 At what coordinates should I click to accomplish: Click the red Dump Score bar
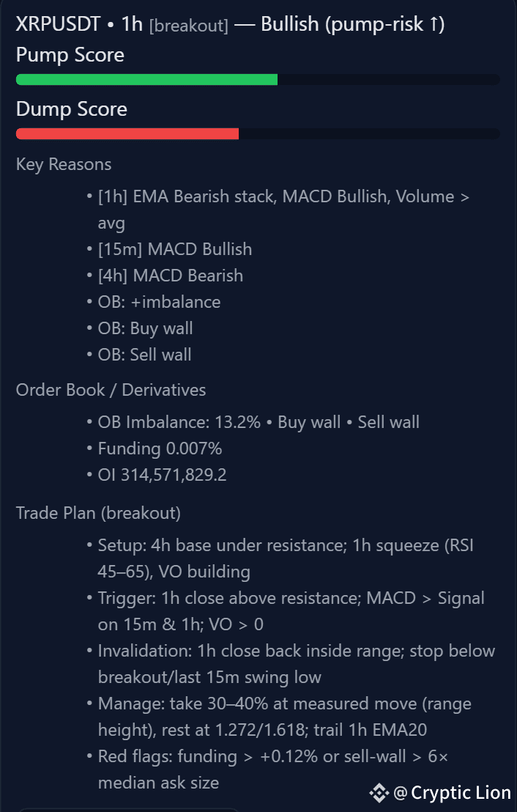click(x=127, y=133)
